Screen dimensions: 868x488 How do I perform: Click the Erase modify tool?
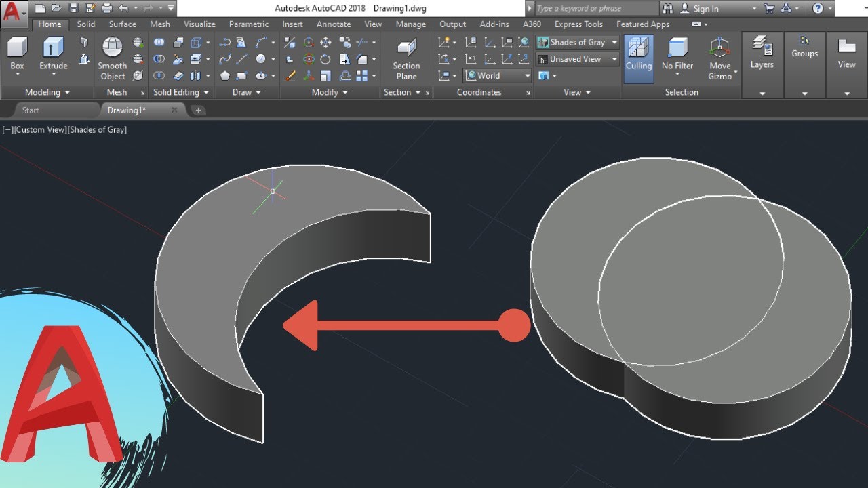tap(290, 76)
